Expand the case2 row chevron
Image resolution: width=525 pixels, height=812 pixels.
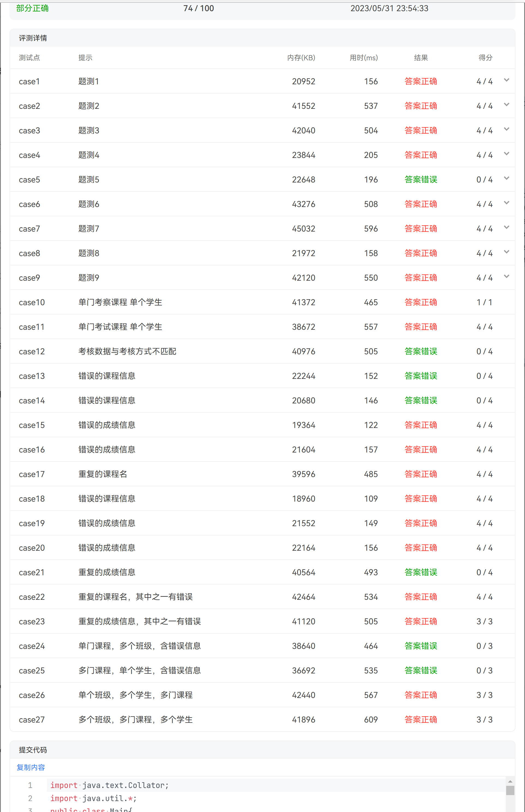pyautogui.click(x=506, y=105)
